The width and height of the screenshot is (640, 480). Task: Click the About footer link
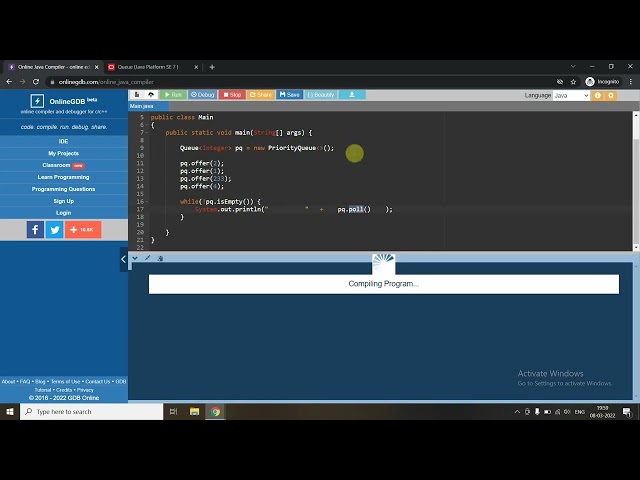(8, 382)
